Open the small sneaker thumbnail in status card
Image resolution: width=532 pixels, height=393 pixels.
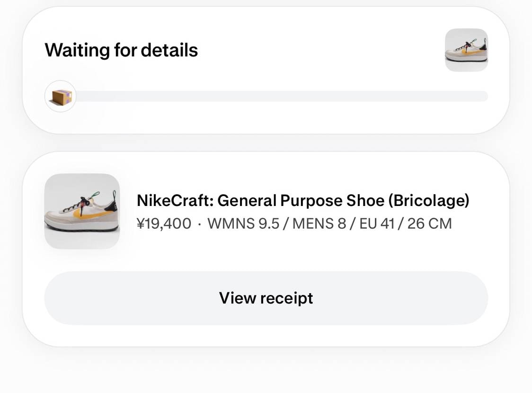(x=466, y=50)
